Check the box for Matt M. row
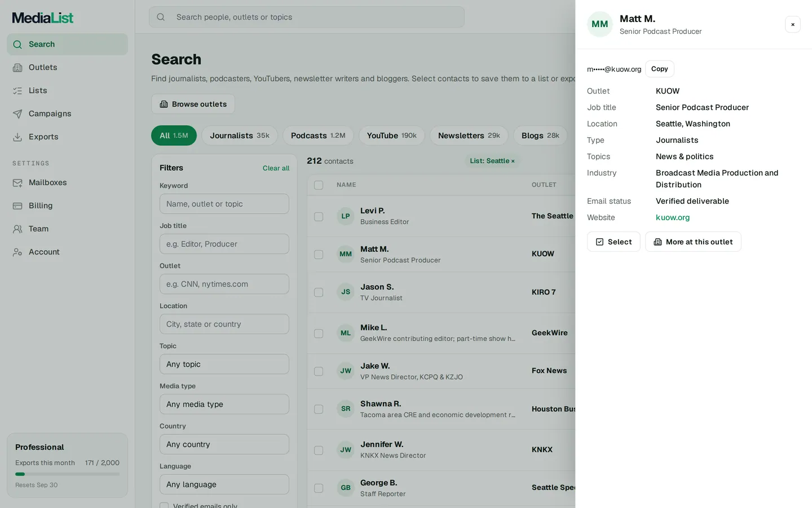The image size is (812, 508). 319,255
